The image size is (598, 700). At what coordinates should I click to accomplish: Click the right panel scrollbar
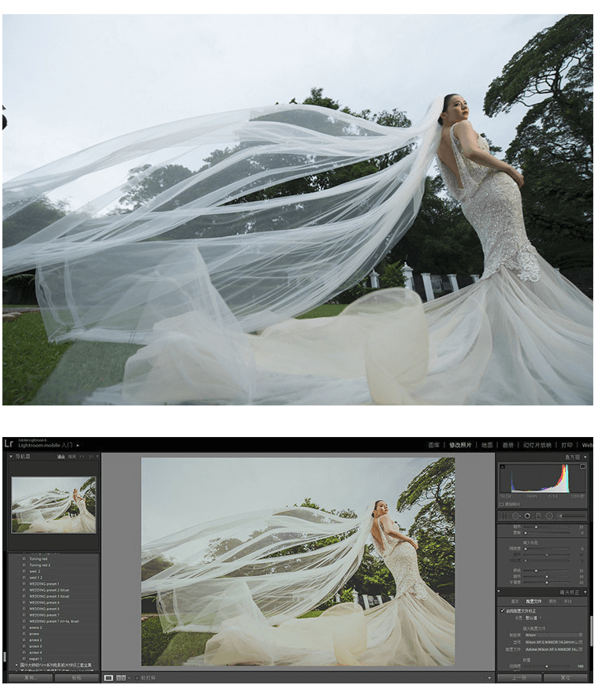592,629
